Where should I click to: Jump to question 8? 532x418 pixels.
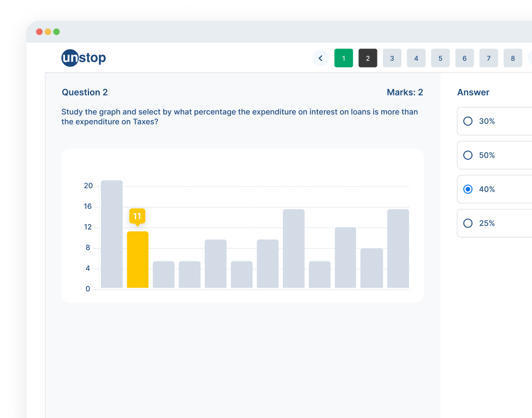(x=513, y=58)
